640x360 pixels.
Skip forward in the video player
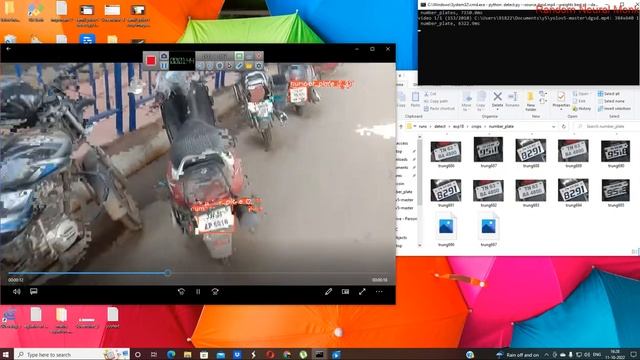[x=215, y=291]
